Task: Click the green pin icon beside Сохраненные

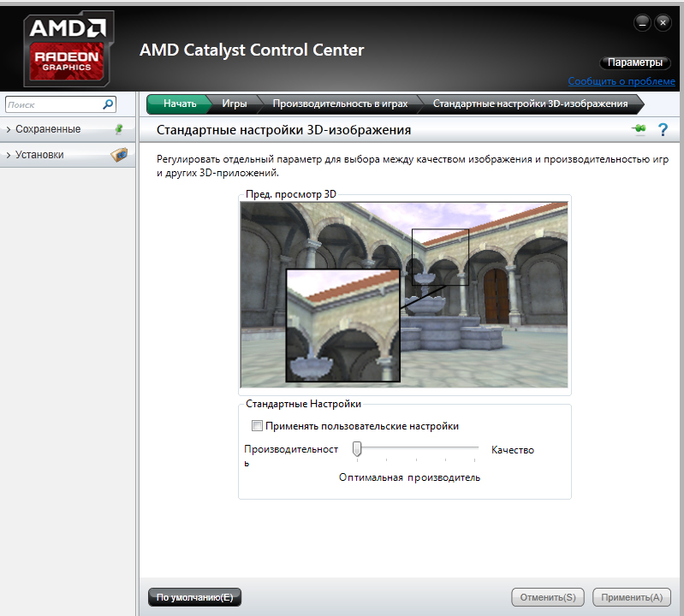Action: point(119,128)
